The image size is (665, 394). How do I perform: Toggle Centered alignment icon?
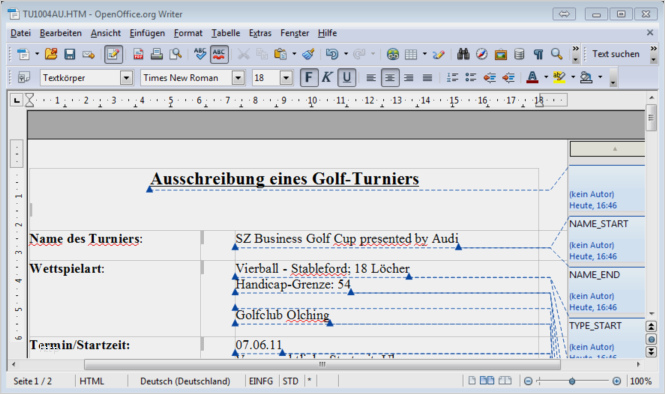tap(390, 78)
